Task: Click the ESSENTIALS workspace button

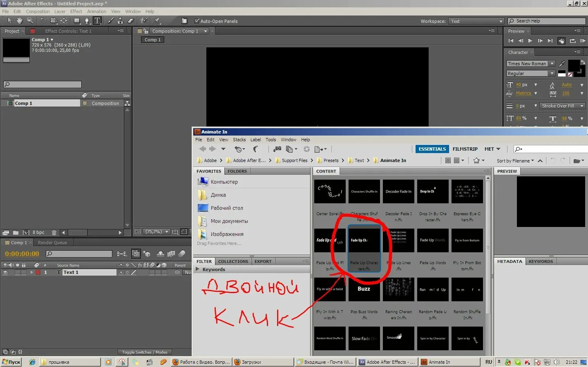Action: click(432, 149)
